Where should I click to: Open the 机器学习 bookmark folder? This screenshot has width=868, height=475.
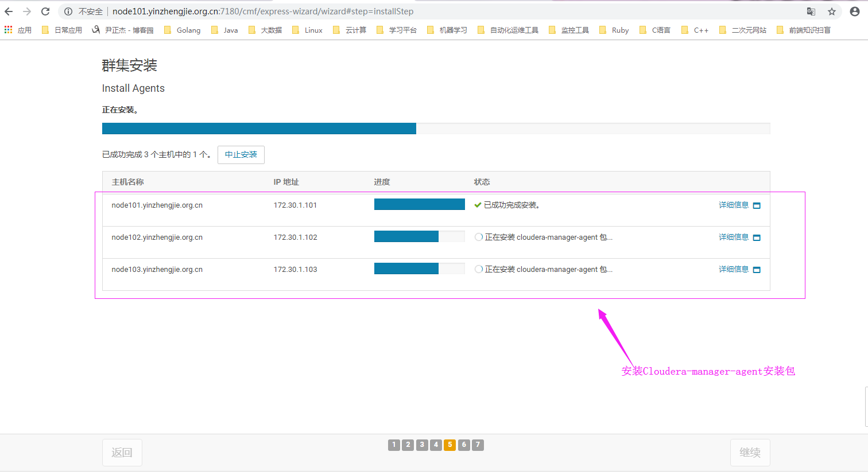(x=447, y=30)
